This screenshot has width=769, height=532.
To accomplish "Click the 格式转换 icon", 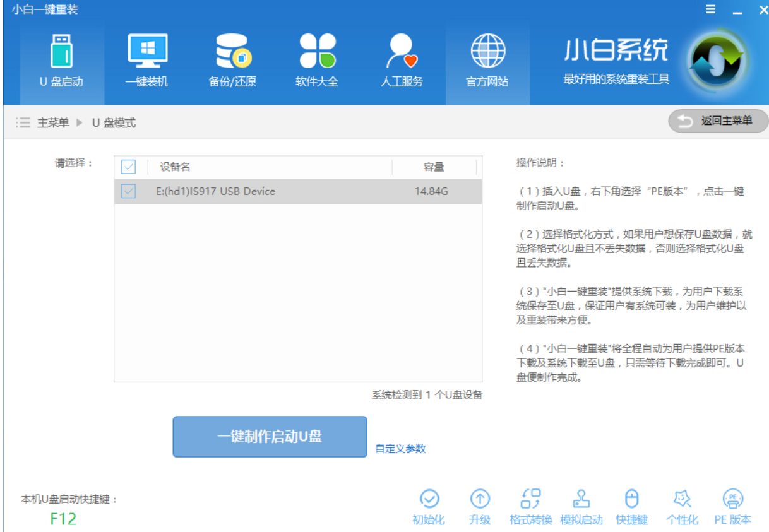I will 531,499.
